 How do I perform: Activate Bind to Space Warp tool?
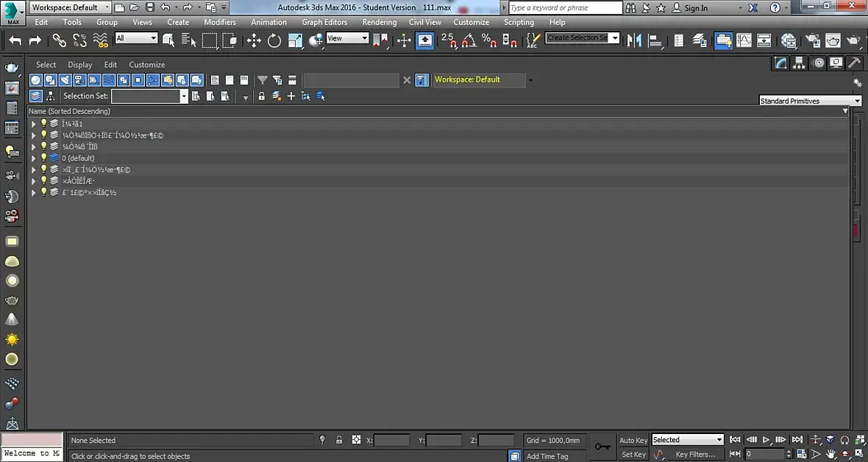[x=100, y=40]
